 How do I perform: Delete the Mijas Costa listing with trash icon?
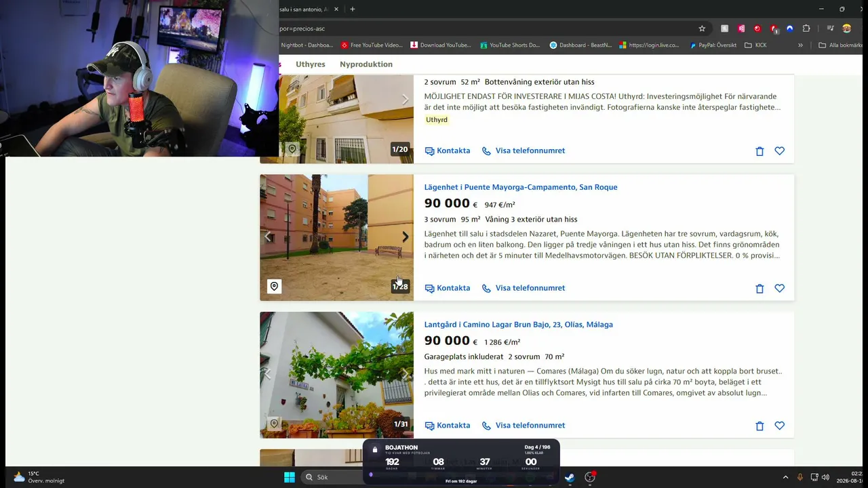pyautogui.click(x=759, y=151)
